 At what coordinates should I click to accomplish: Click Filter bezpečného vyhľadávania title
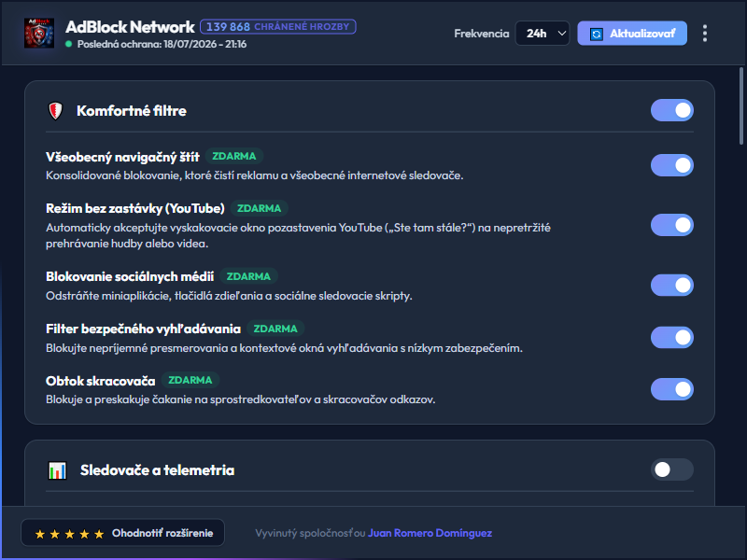point(144,329)
